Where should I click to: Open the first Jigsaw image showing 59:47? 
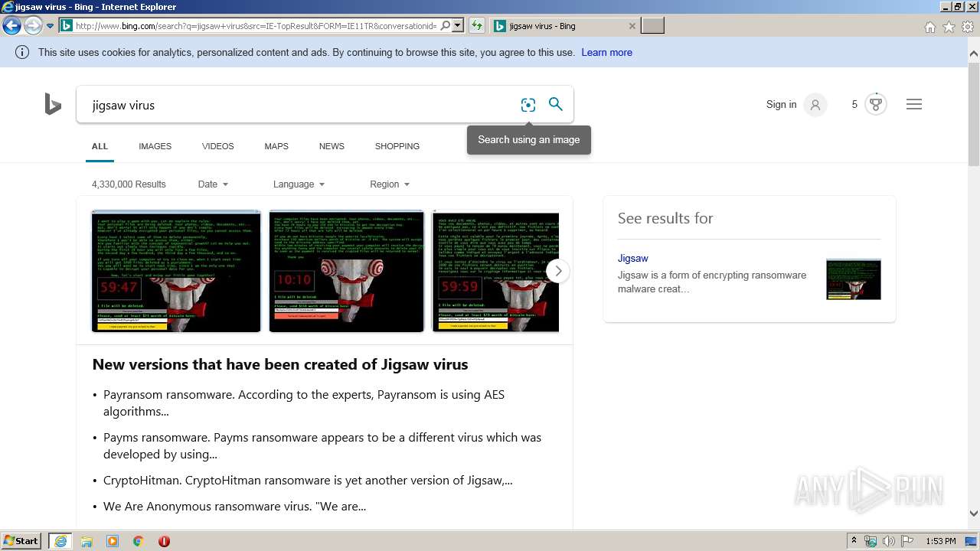[176, 271]
